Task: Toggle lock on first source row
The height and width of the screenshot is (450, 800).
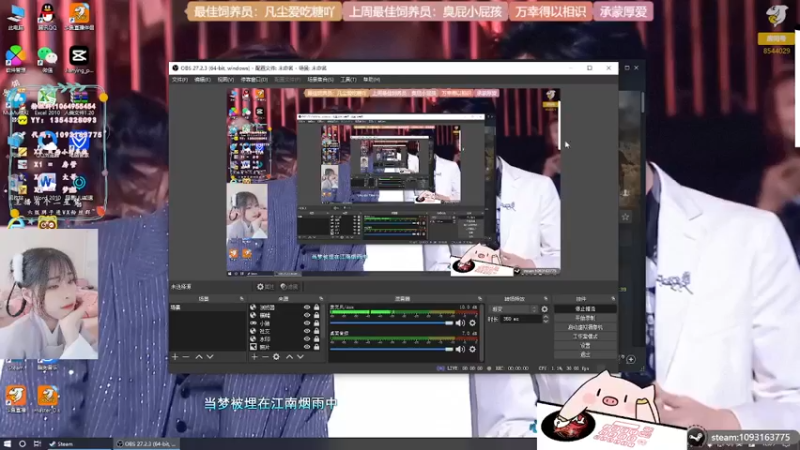Action: tap(316, 308)
